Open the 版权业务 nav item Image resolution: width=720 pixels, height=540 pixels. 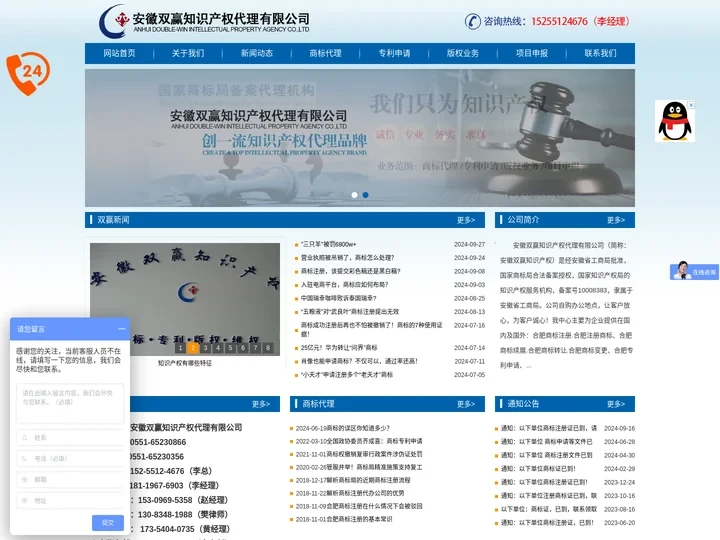pos(463,53)
